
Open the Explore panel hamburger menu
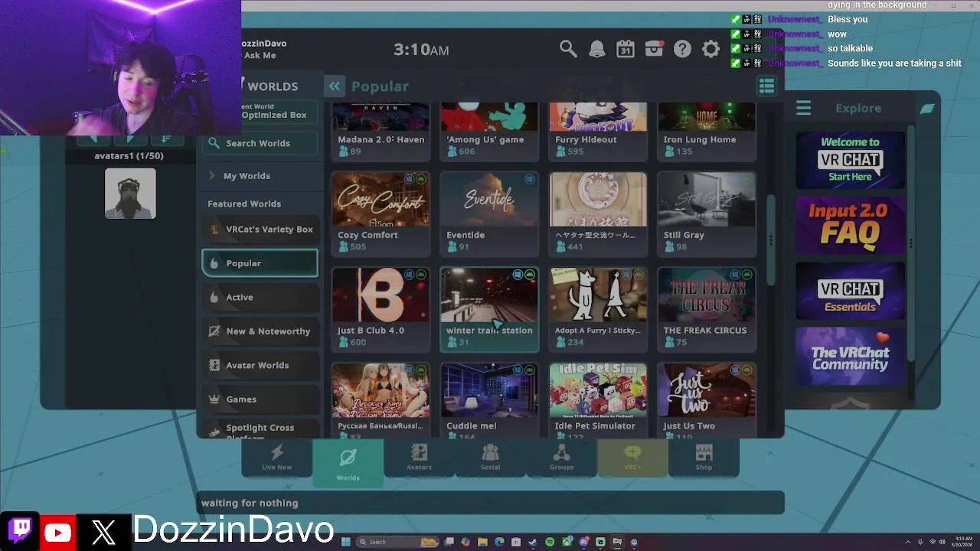point(803,108)
